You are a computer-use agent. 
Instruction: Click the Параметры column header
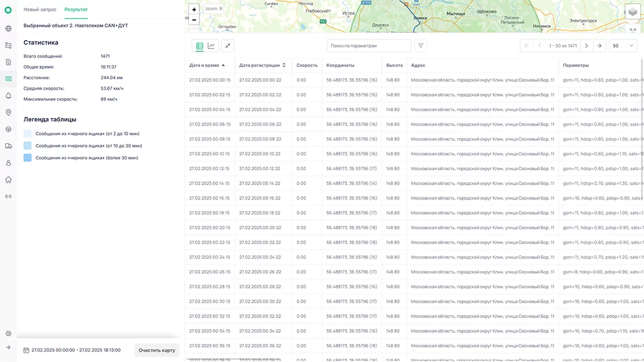576,65
